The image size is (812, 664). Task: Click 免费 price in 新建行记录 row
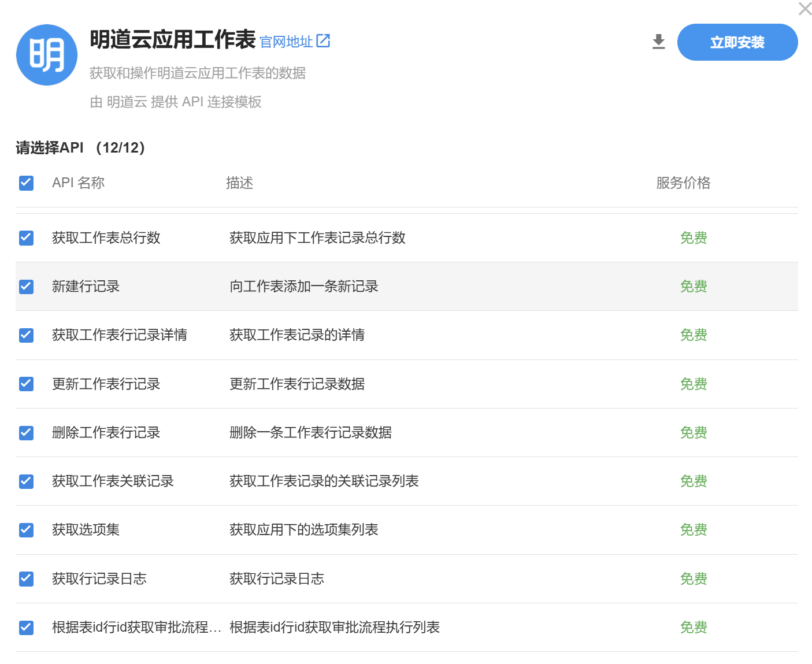(694, 286)
